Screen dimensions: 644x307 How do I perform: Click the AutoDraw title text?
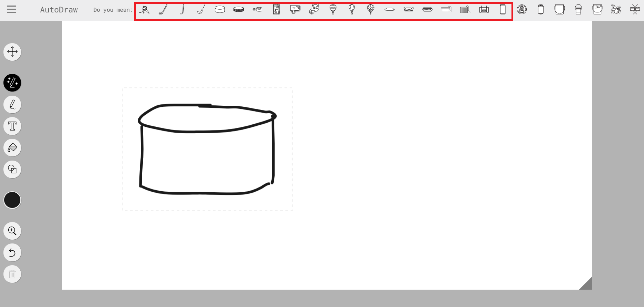pos(59,10)
